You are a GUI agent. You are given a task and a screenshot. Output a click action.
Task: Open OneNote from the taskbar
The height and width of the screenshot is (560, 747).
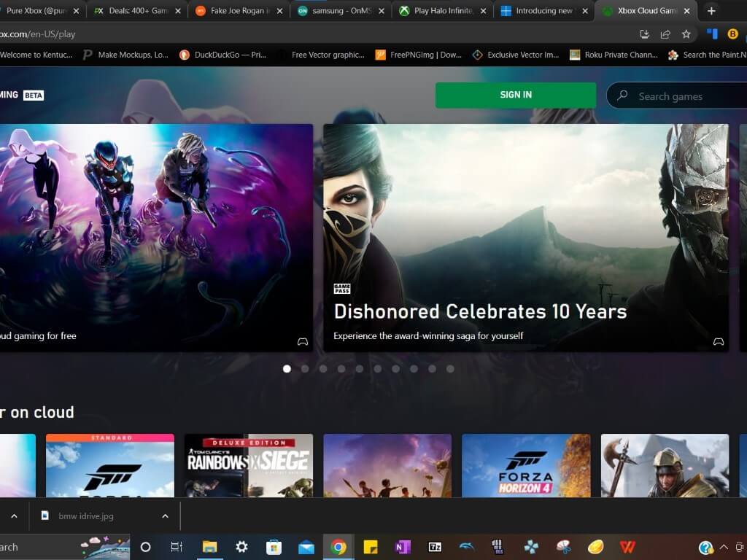click(403, 547)
